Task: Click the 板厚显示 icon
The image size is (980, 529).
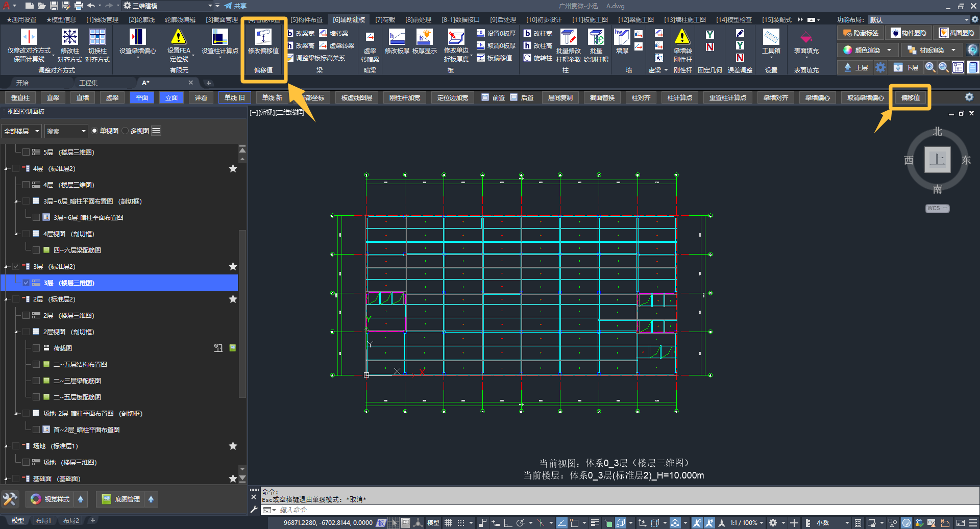Action: [424, 38]
